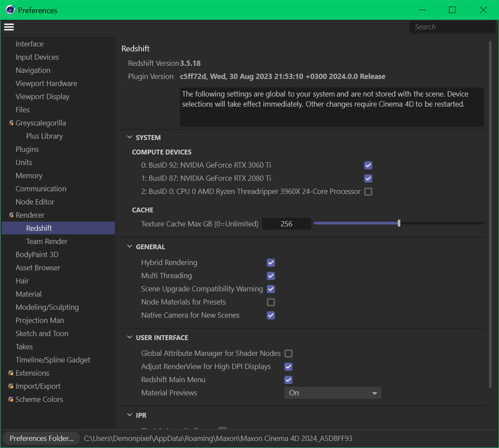499x448 pixels.
Task: Expand the Import/Export tree arrow
Action: coord(11,386)
